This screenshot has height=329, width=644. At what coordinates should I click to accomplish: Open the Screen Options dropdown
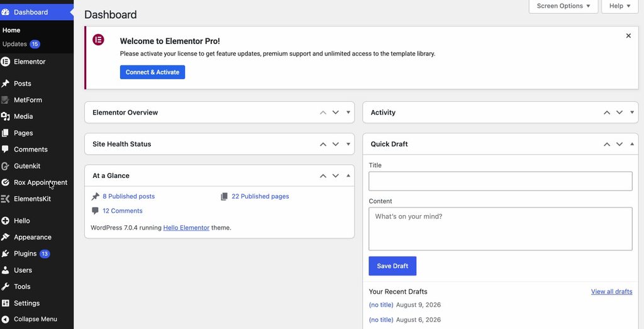tap(563, 6)
